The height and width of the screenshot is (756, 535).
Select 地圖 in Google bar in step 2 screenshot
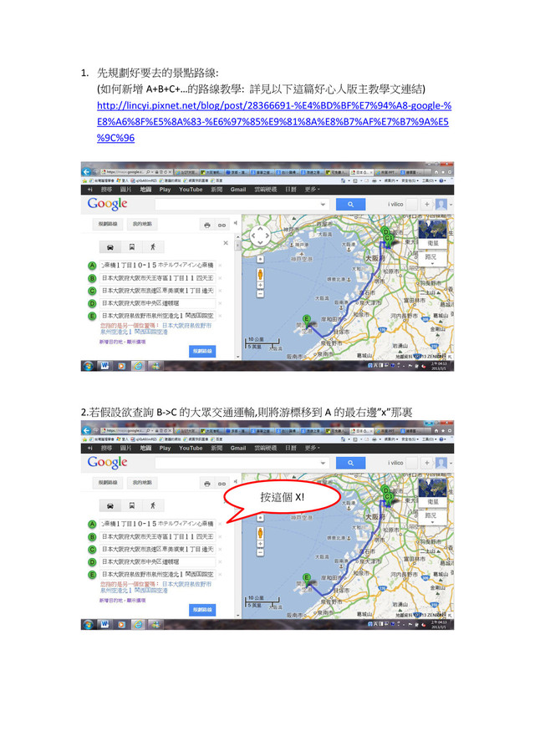tap(145, 448)
